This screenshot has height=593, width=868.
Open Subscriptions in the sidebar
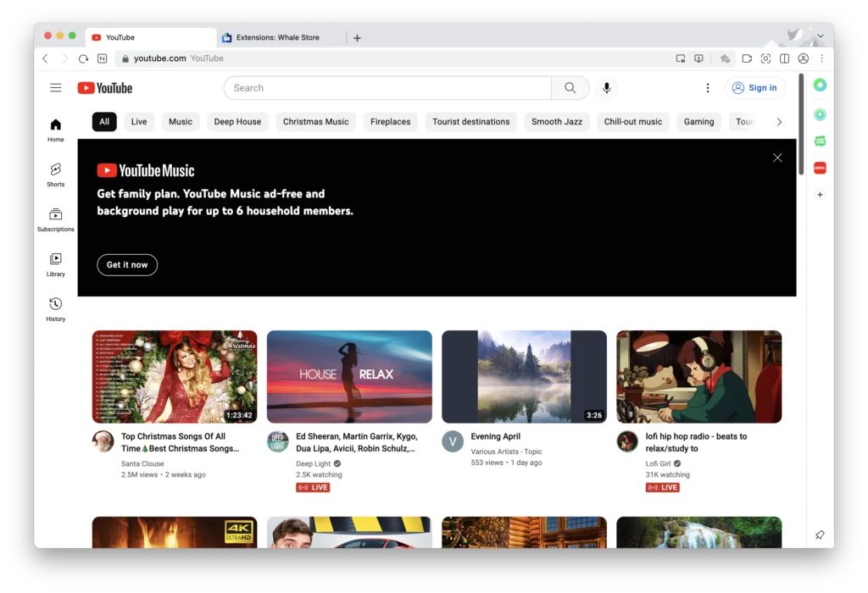point(55,220)
